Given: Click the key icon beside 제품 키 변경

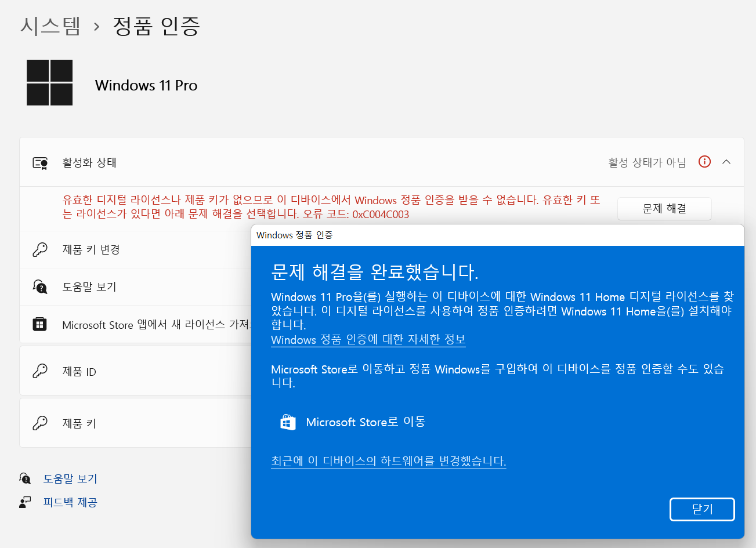Looking at the screenshot, I should click(40, 249).
